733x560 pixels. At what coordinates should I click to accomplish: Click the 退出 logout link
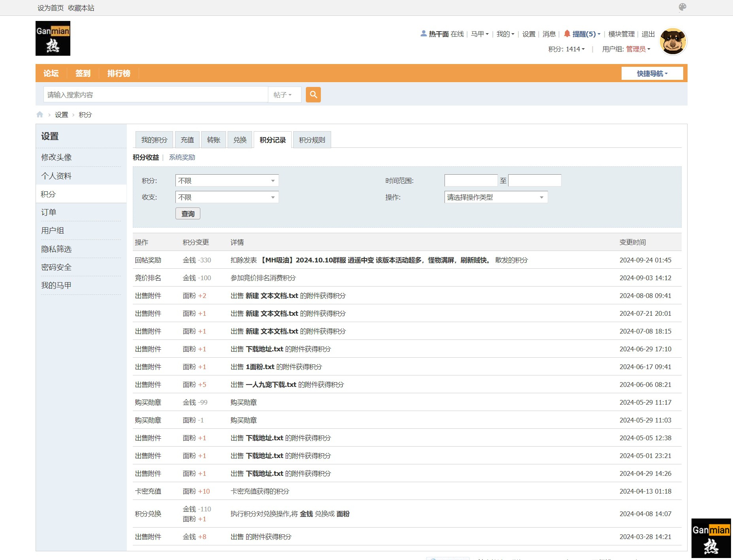pos(648,34)
